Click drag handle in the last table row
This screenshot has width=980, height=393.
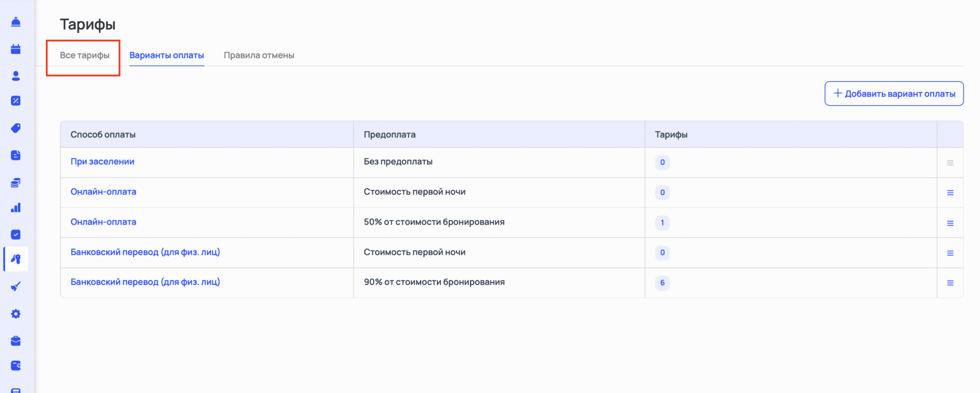(950, 283)
